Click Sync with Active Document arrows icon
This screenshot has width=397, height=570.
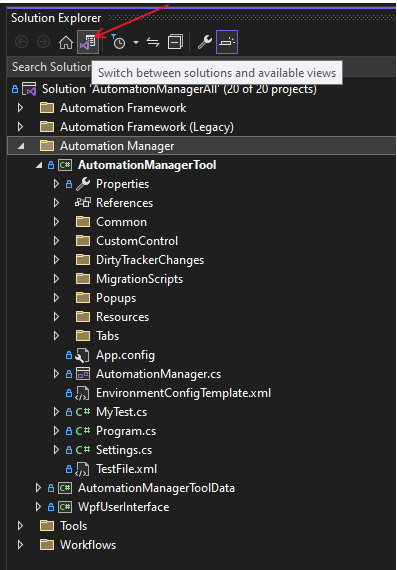(153, 42)
